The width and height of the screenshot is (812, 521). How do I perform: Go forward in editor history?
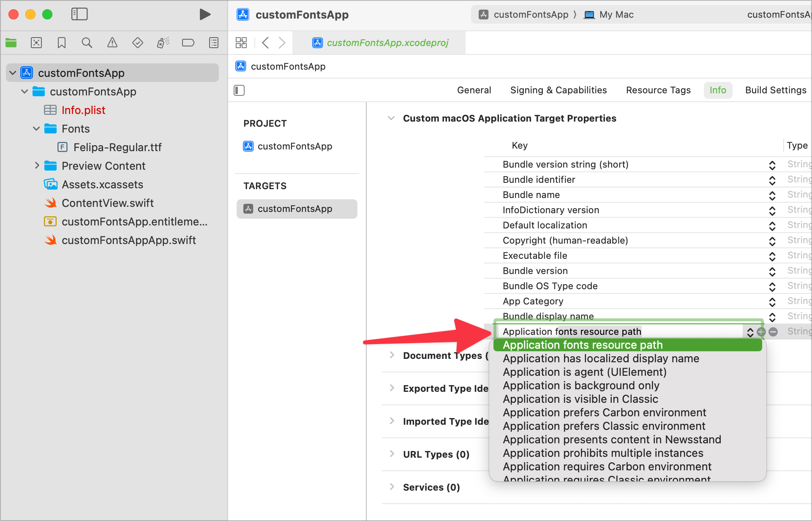click(282, 43)
